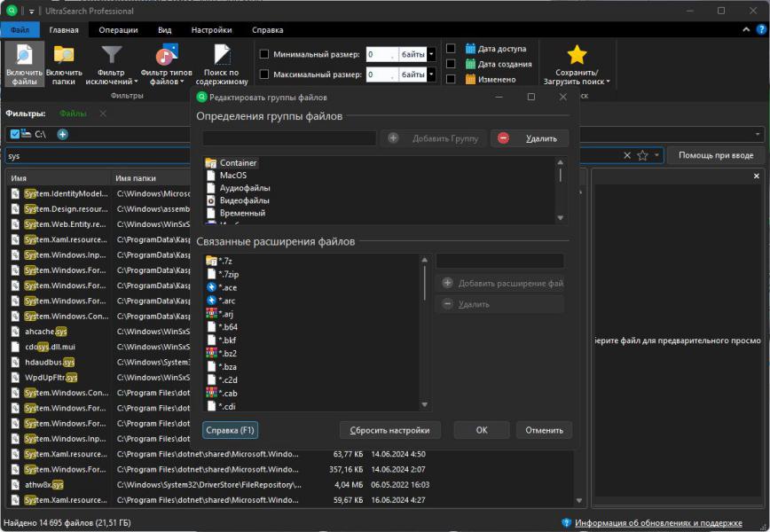
Task: Select the Container group in the list
Action: pyautogui.click(x=232, y=162)
